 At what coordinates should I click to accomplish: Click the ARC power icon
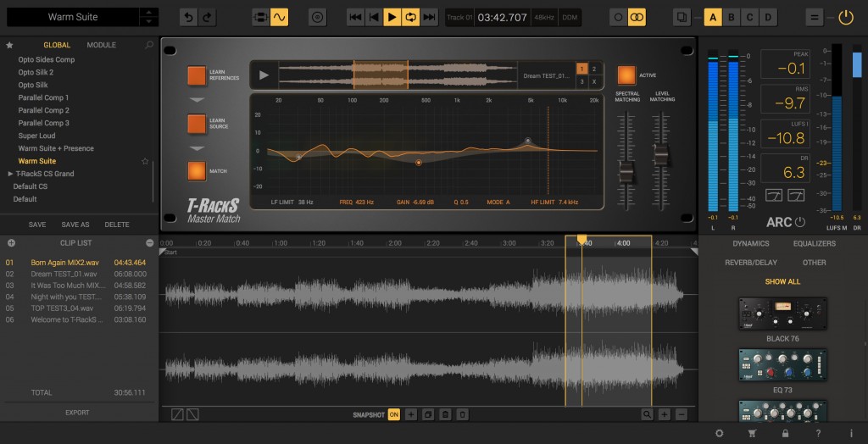coord(800,223)
